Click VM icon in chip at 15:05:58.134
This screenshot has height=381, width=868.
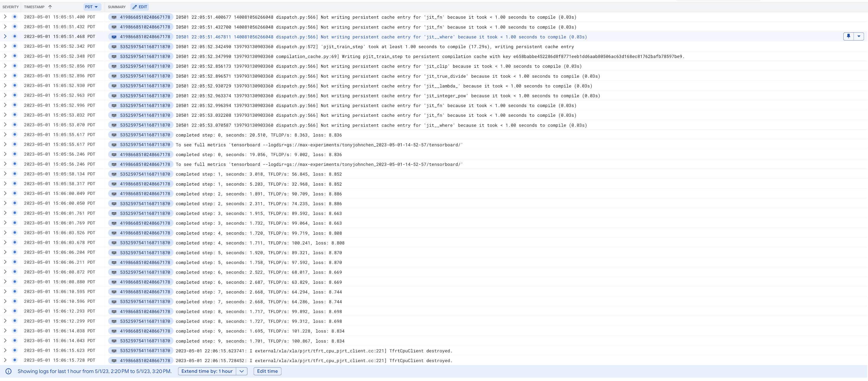pyautogui.click(x=114, y=174)
